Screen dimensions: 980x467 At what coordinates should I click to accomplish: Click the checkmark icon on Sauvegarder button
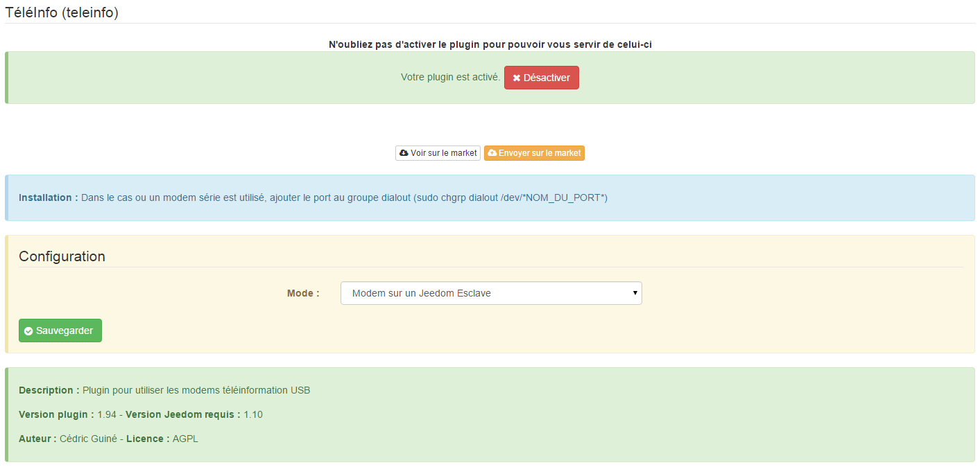click(28, 331)
